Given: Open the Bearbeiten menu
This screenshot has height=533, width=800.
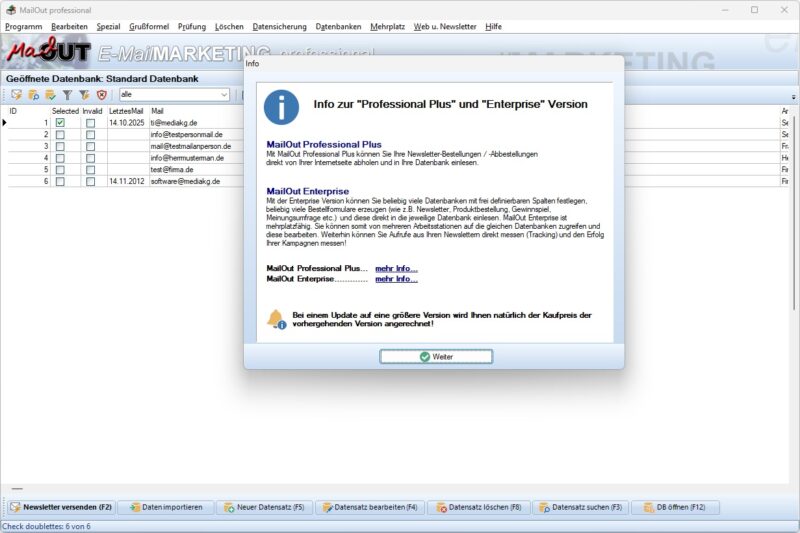Looking at the screenshot, I should point(69,27).
